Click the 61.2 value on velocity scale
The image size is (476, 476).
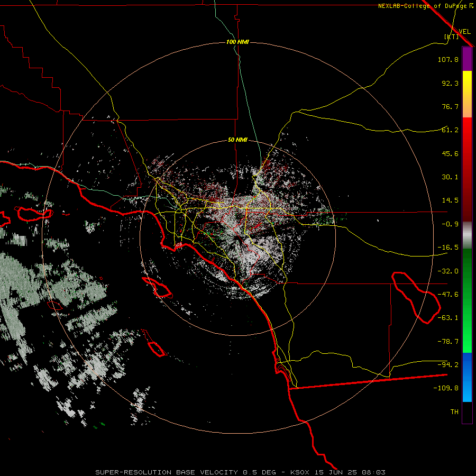click(450, 130)
